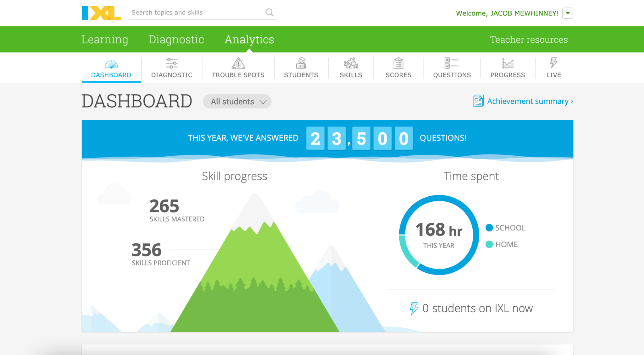Viewport: 644px width, 355px height.
Task: Open the Live lightning icon
Action: (553, 63)
